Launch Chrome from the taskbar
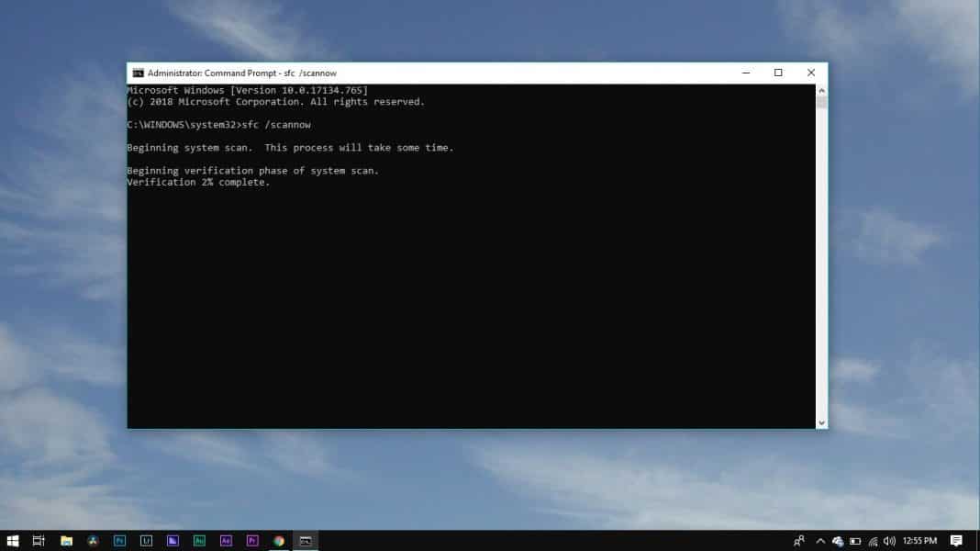Screen dimensions: 980x551 tap(277, 541)
